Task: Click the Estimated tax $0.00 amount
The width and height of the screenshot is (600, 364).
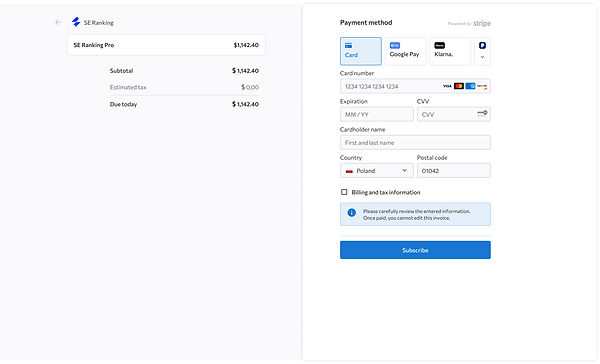Action: click(250, 87)
